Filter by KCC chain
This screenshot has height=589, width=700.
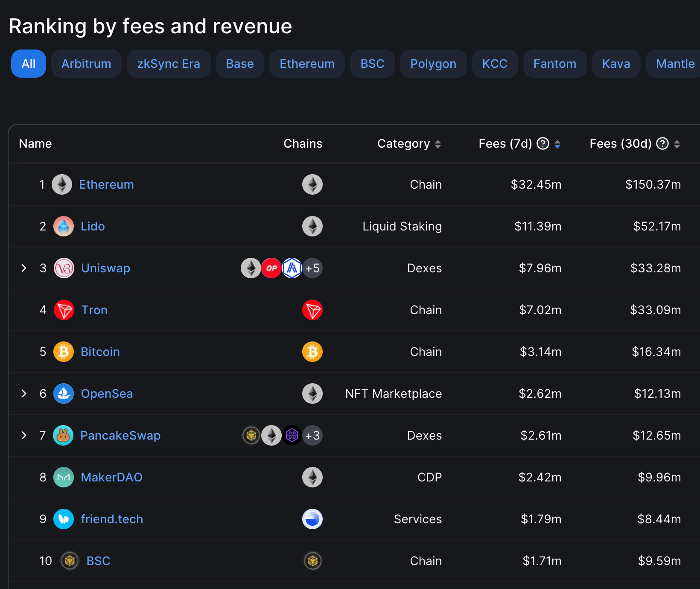pyautogui.click(x=495, y=64)
